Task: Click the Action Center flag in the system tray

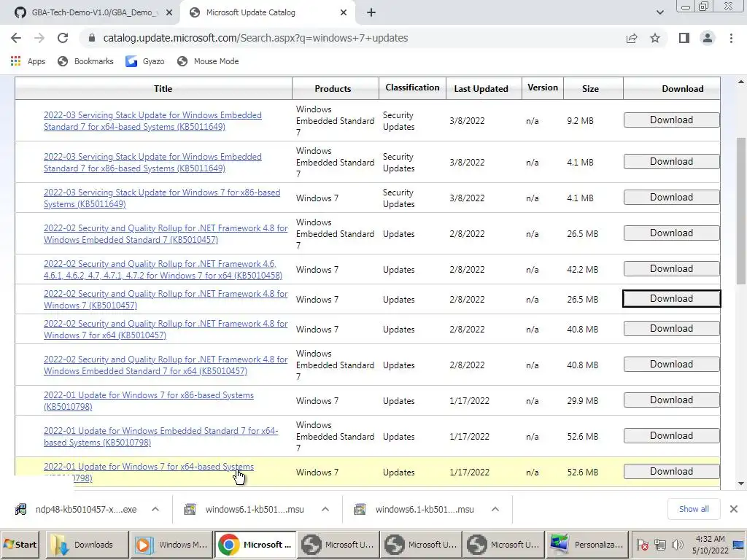Action: pos(643,545)
